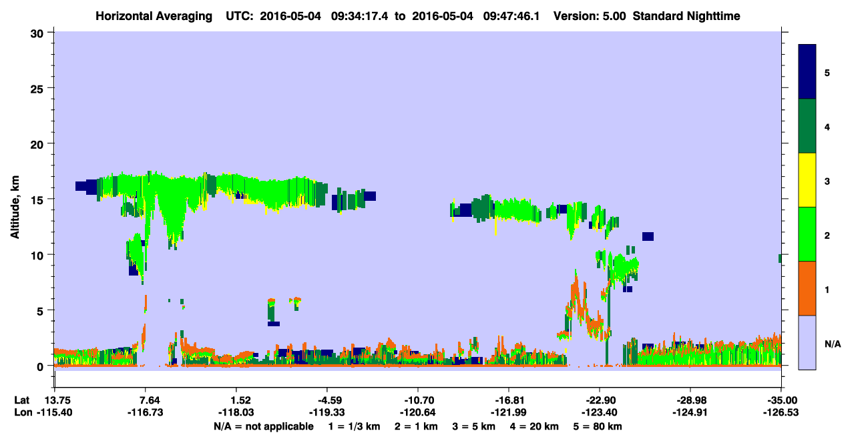This screenshot has height=445, width=868.
Task: Click the yellow level 3 color swatch
Action: (x=807, y=180)
